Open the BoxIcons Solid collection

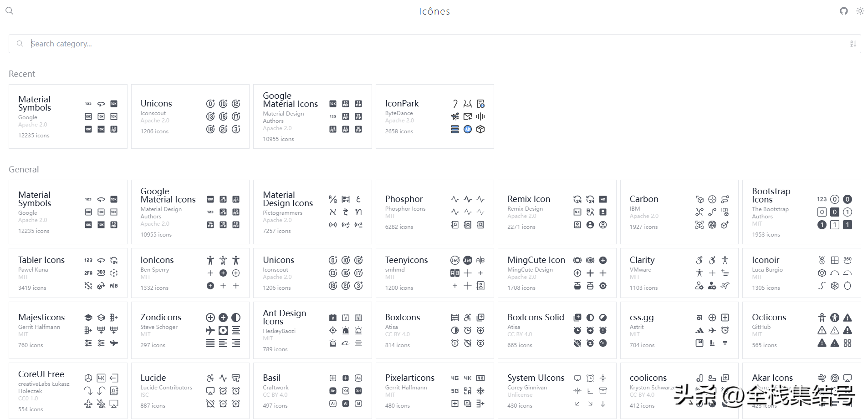click(x=557, y=330)
